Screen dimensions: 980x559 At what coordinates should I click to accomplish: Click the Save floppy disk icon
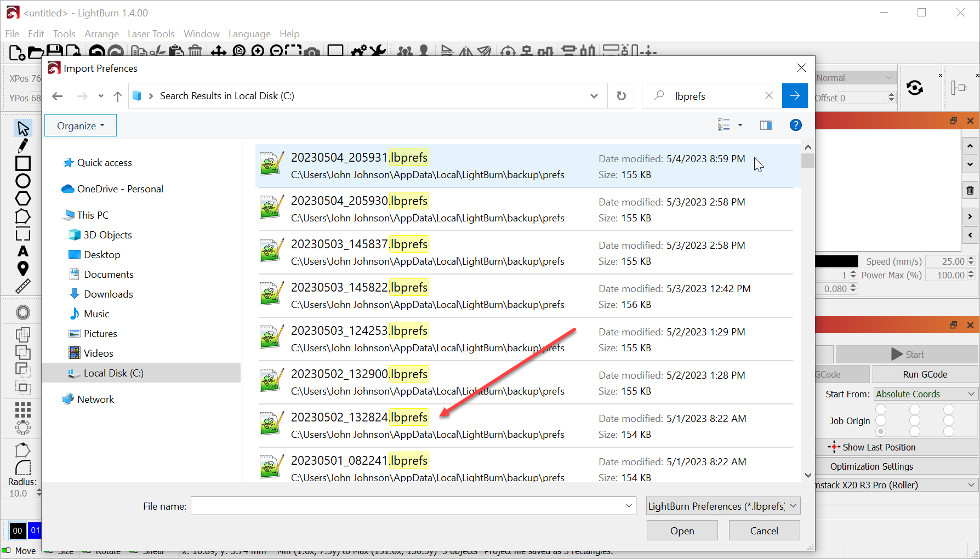pos(54,52)
